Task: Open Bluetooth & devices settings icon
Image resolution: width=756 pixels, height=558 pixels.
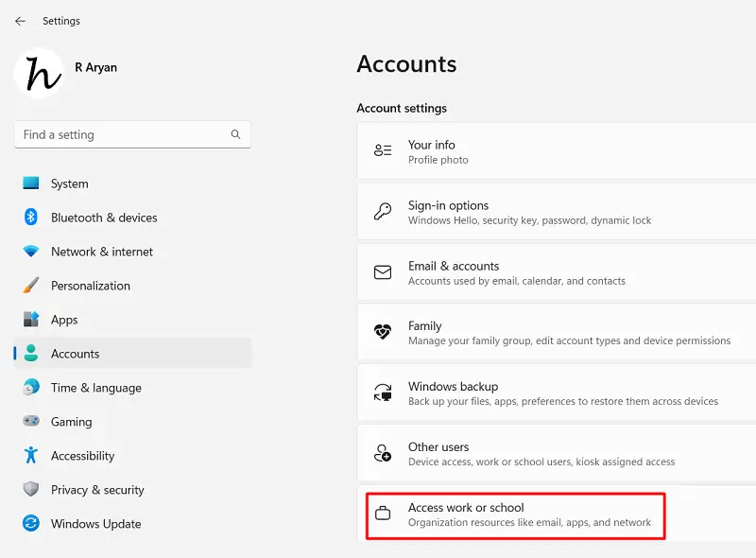Action: (x=31, y=218)
